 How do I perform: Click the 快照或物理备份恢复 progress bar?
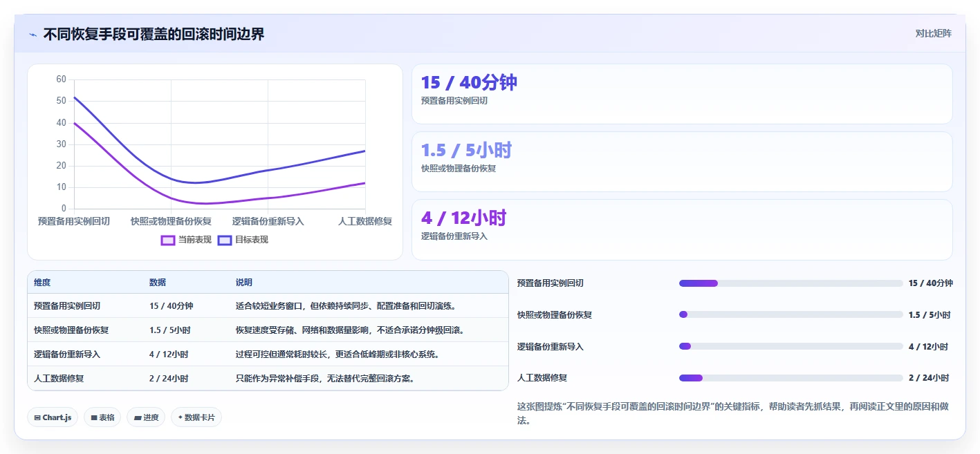click(x=791, y=314)
